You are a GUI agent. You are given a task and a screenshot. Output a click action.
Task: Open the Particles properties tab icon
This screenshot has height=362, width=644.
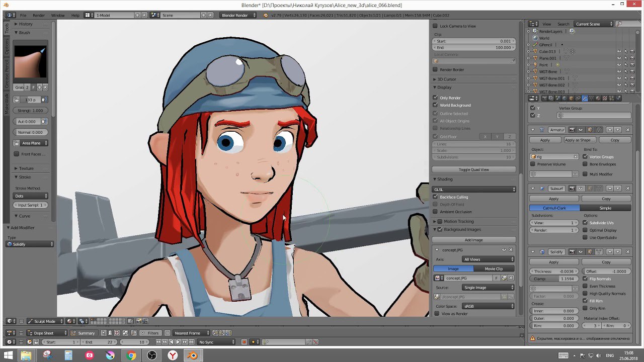611,98
